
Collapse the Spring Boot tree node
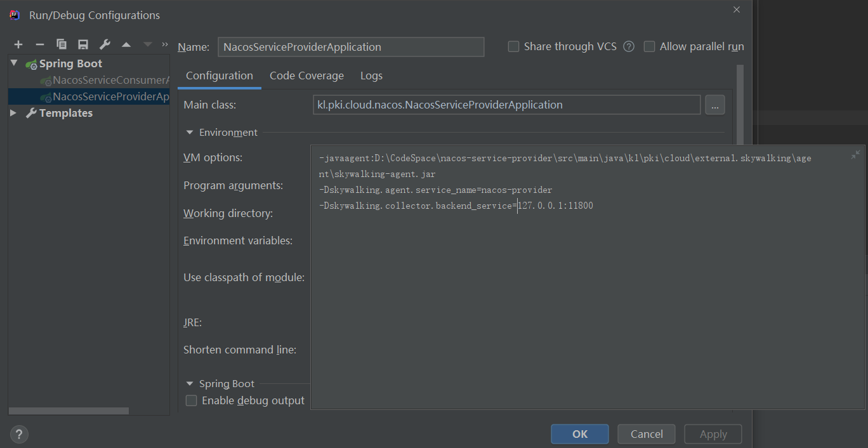click(14, 63)
